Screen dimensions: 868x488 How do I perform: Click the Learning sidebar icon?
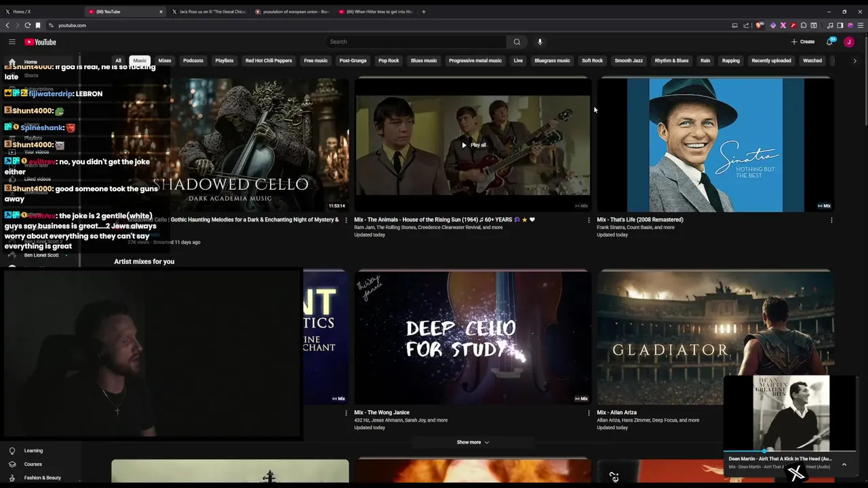click(12, 451)
